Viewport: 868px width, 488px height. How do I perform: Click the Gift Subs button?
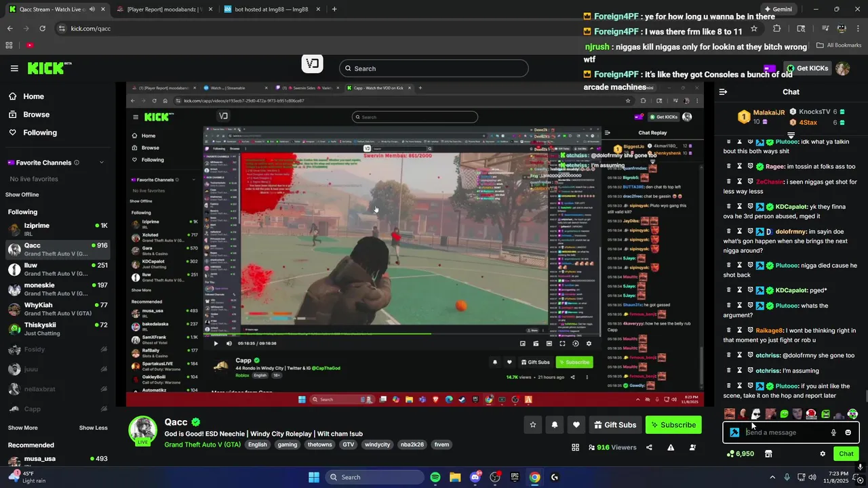click(x=615, y=425)
